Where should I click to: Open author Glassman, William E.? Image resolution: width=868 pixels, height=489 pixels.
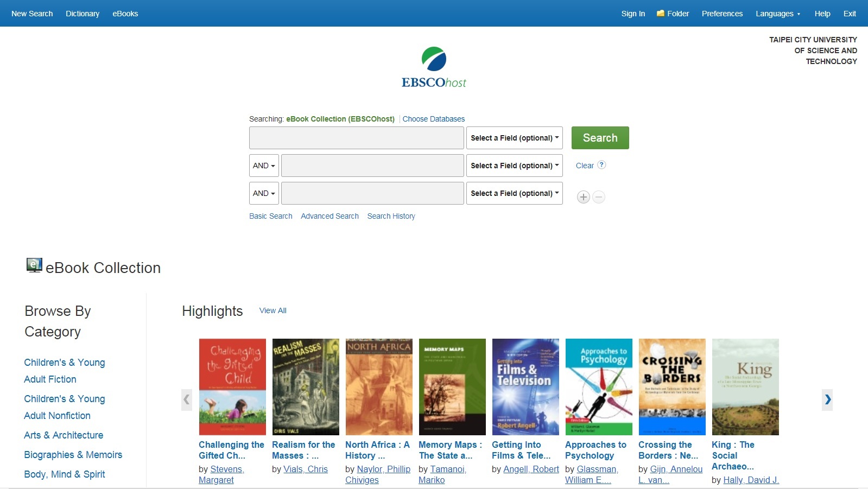592,474
